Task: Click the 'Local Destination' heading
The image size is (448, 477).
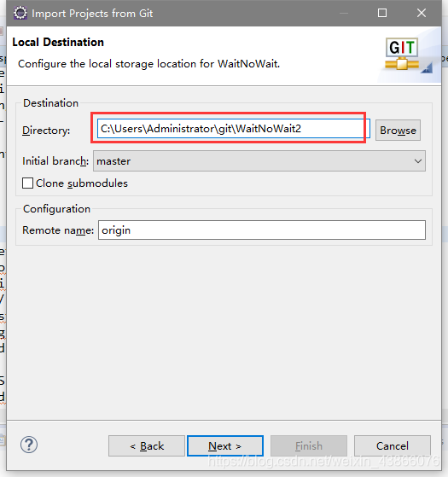Action: [x=58, y=43]
